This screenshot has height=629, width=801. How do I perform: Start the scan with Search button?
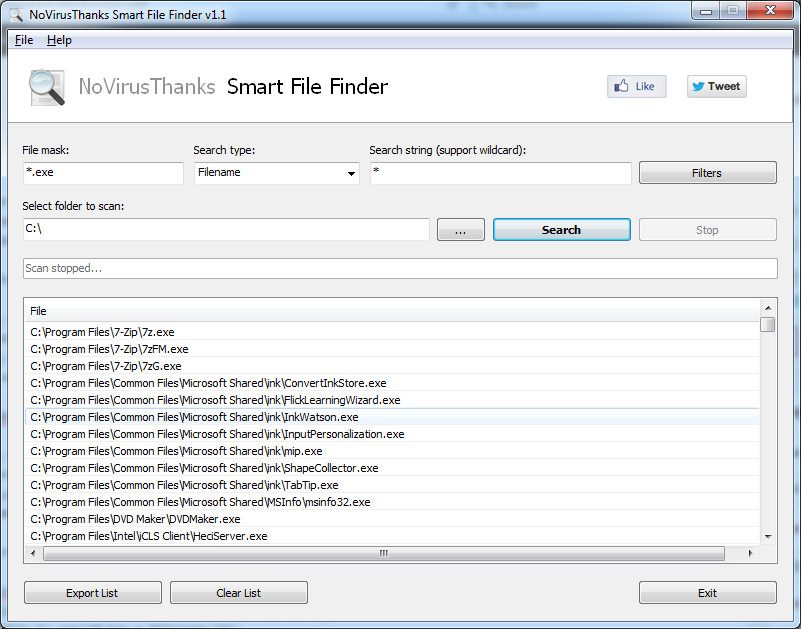coord(561,229)
